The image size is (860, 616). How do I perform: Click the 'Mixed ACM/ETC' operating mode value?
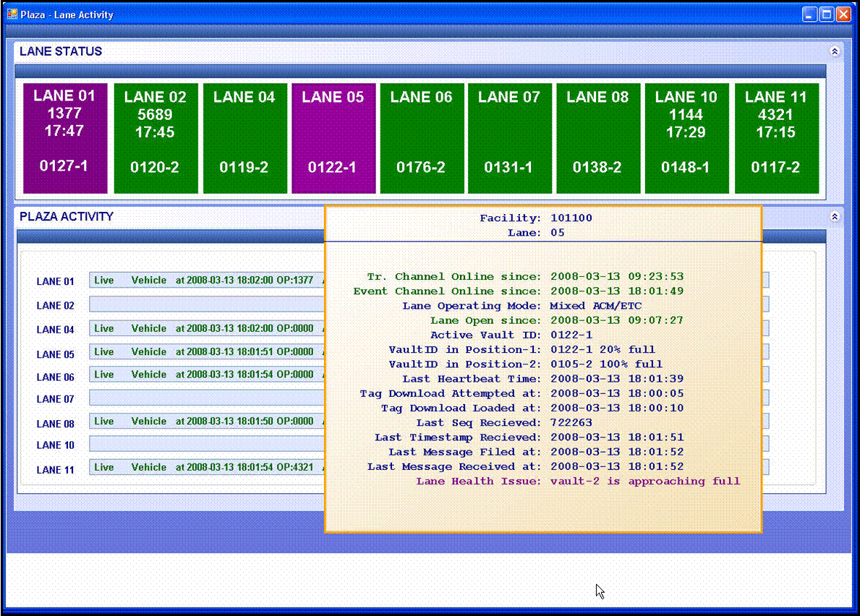[x=596, y=306]
